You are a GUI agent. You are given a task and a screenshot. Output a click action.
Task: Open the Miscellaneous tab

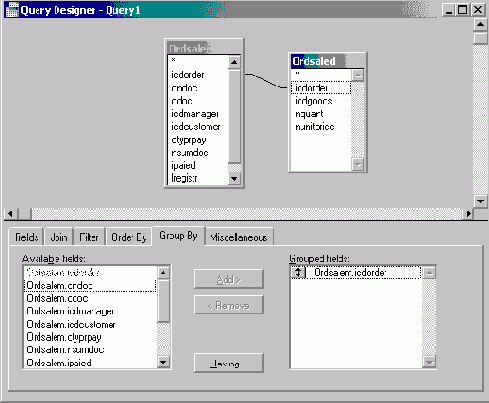(x=239, y=237)
